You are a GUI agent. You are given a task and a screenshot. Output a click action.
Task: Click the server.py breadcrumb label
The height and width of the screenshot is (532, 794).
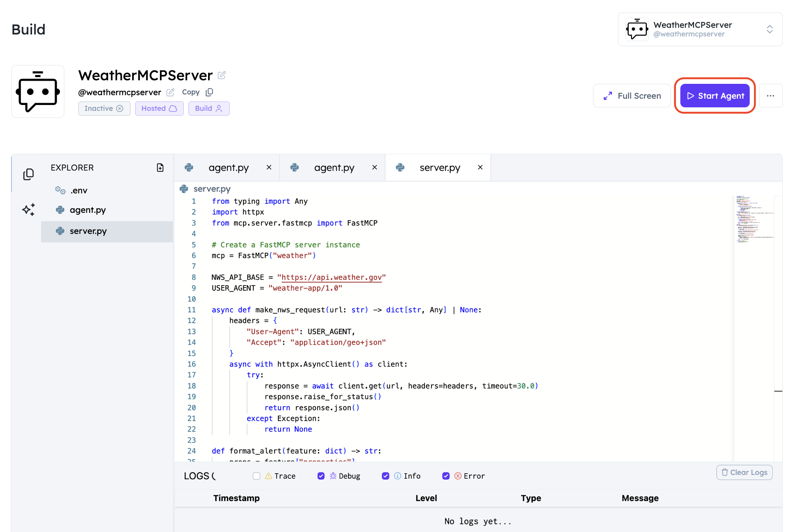[212, 189]
